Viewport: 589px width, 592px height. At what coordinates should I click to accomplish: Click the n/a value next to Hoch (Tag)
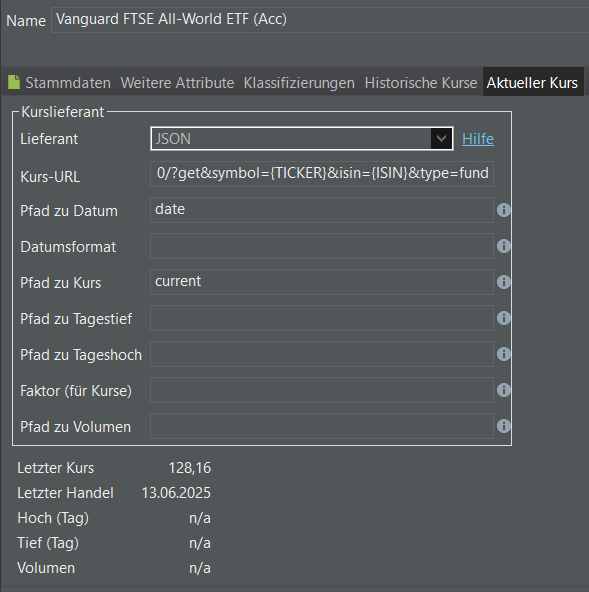click(200, 518)
